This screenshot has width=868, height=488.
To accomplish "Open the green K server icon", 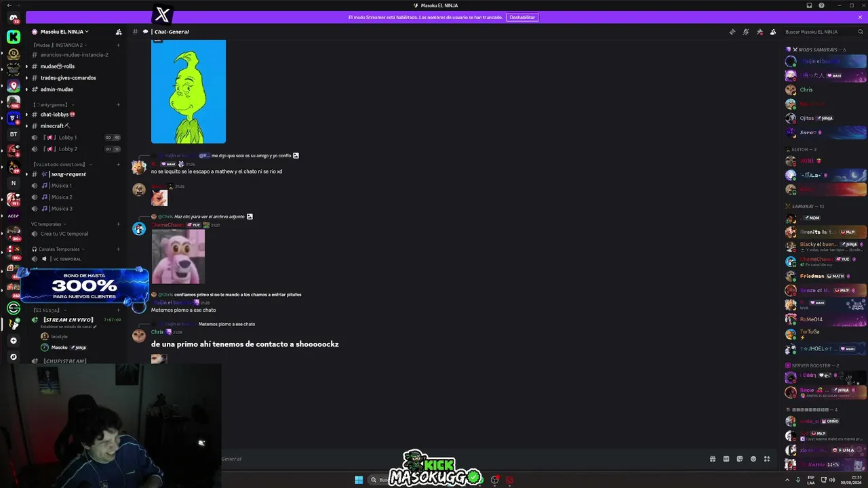I will [14, 37].
